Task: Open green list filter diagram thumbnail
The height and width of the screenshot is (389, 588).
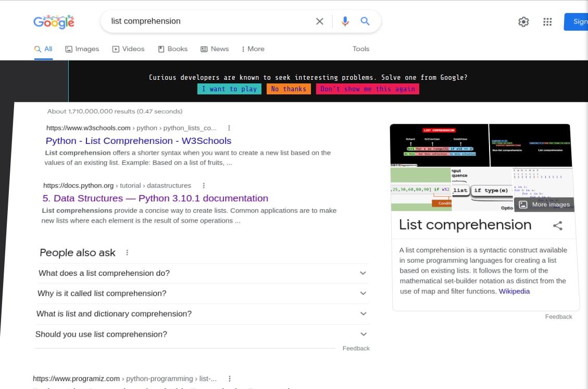Action: [420, 190]
